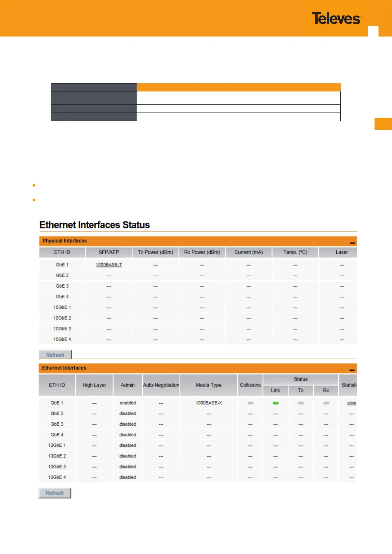392x554 pixels.
Task: Click the Refresh button under Physical Interfaces
Action: 55,355
